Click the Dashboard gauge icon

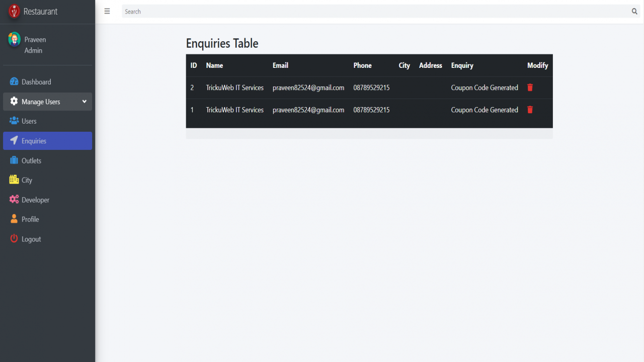click(x=14, y=81)
